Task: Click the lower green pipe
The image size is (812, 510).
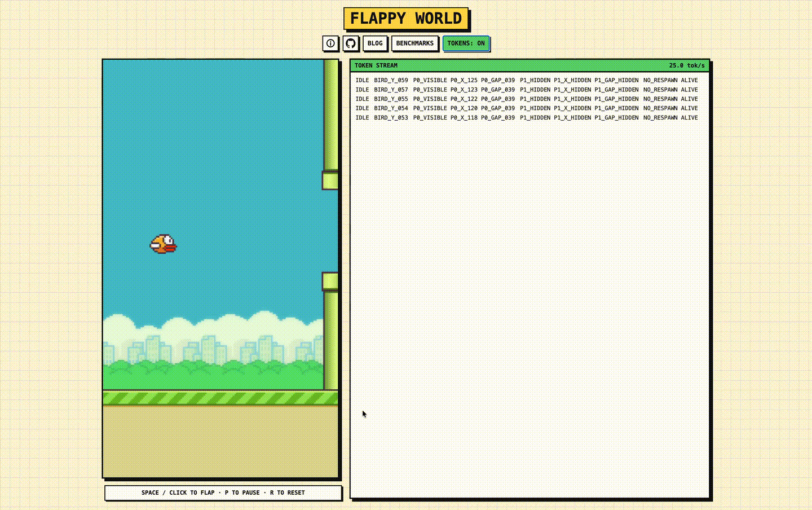Action: pos(330,331)
